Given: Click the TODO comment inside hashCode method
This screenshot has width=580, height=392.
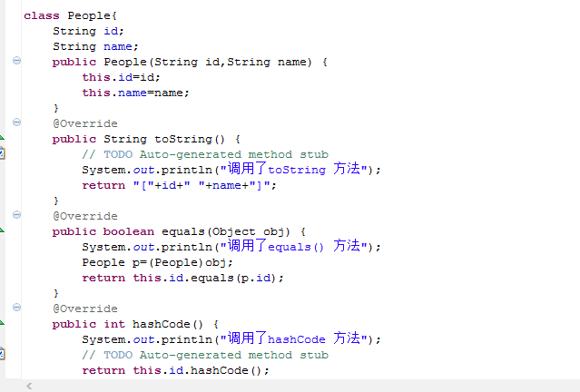Looking at the screenshot, I should (205, 355).
